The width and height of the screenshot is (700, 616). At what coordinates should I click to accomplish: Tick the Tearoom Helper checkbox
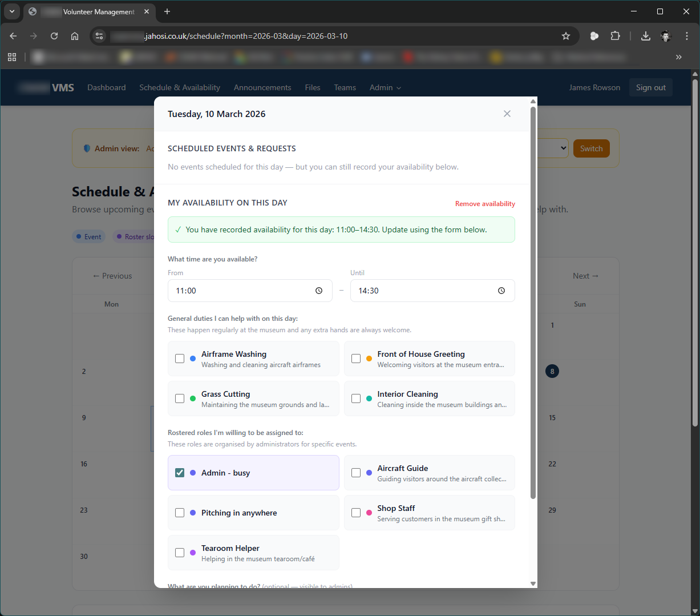click(x=180, y=553)
